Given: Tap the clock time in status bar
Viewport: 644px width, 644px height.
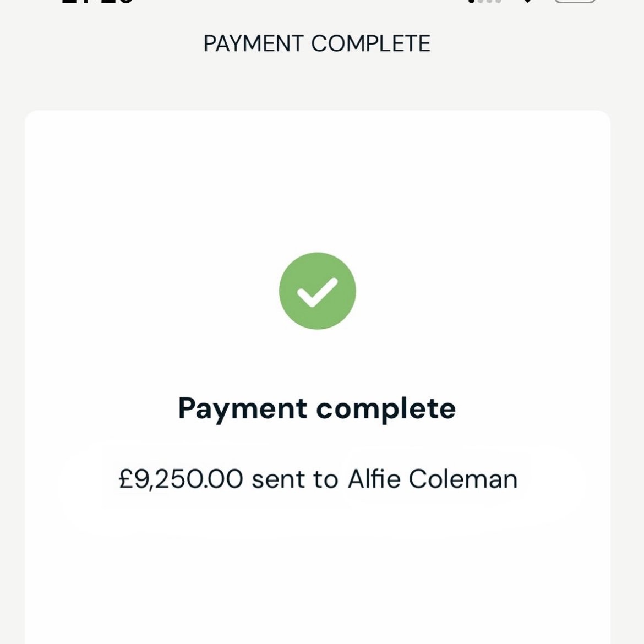Looking at the screenshot, I should [97, 2].
